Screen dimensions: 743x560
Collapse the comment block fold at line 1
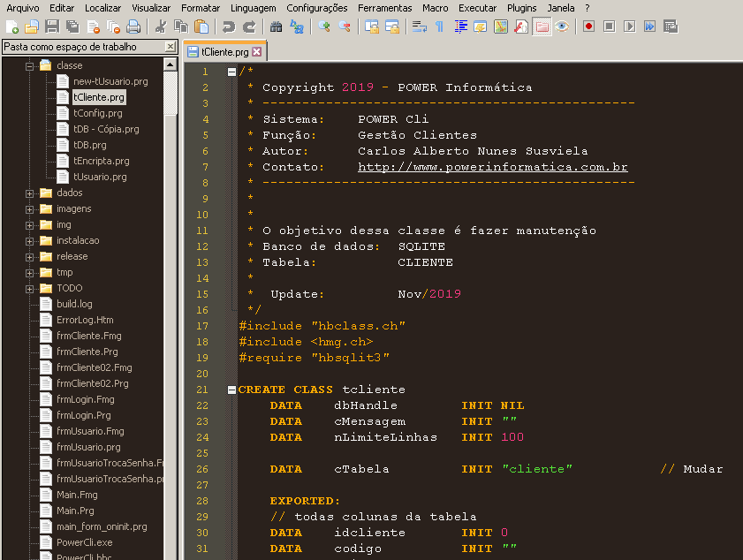pos(231,72)
